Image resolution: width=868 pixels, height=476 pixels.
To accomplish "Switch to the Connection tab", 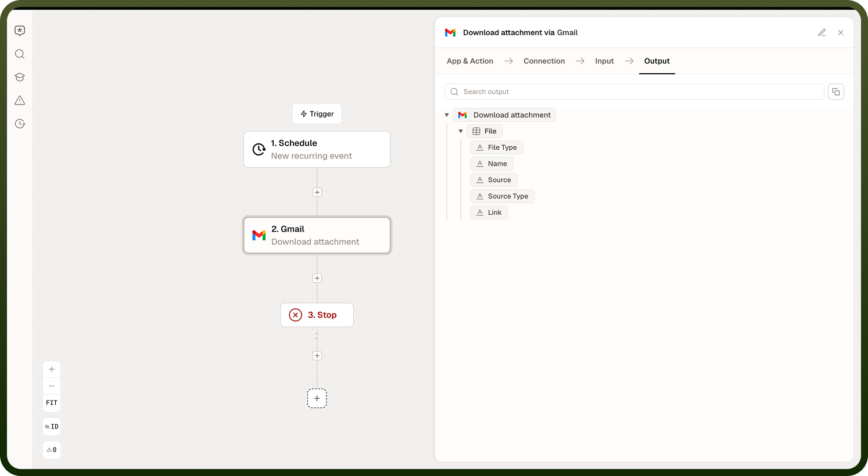I will [544, 61].
